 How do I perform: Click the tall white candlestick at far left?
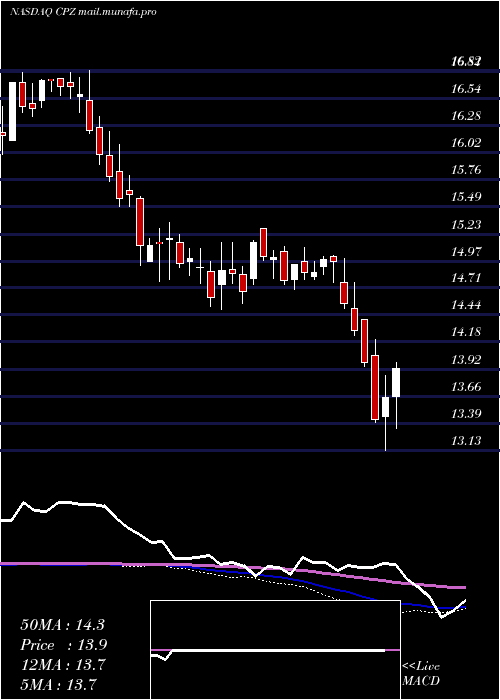click(x=12, y=111)
